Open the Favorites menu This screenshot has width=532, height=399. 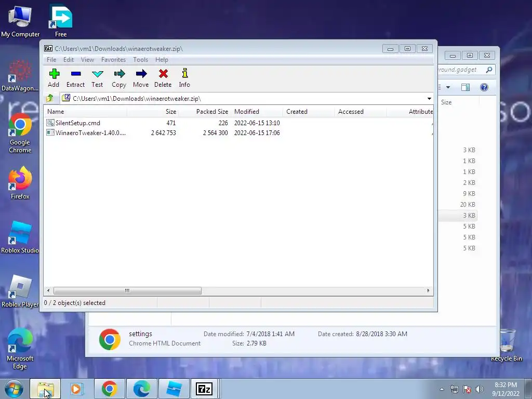coord(113,60)
